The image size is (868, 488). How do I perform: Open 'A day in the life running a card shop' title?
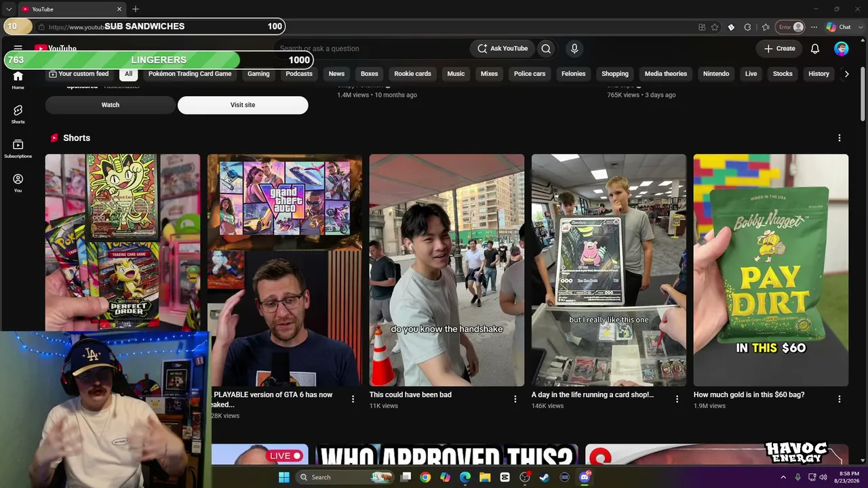tap(593, 394)
